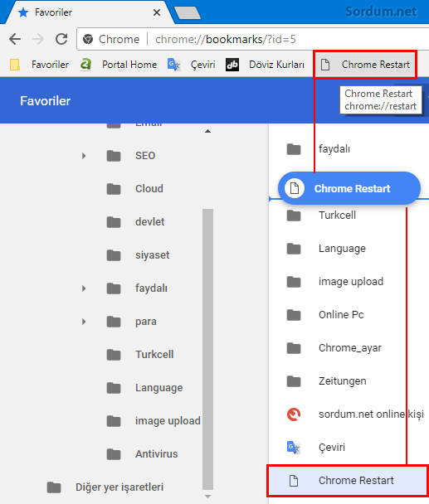Click the scroll-up arrow of sidebar scrollbar
429x504 pixels.
pyautogui.click(x=208, y=131)
